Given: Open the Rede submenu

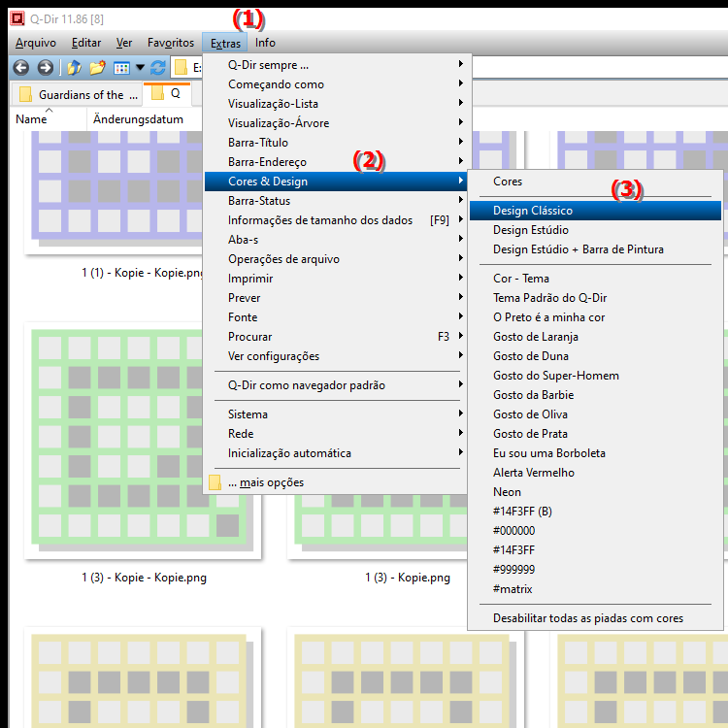Looking at the screenshot, I should (x=336, y=434).
